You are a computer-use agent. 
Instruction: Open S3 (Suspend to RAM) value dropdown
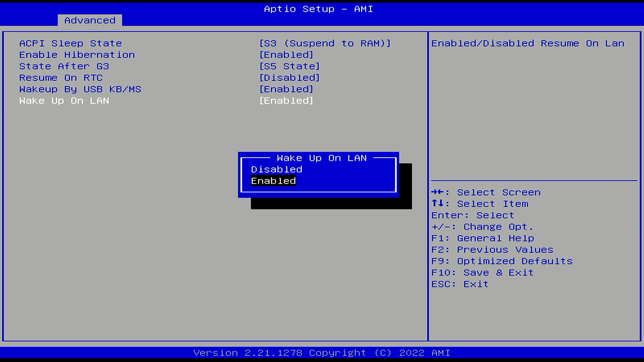tap(325, 44)
